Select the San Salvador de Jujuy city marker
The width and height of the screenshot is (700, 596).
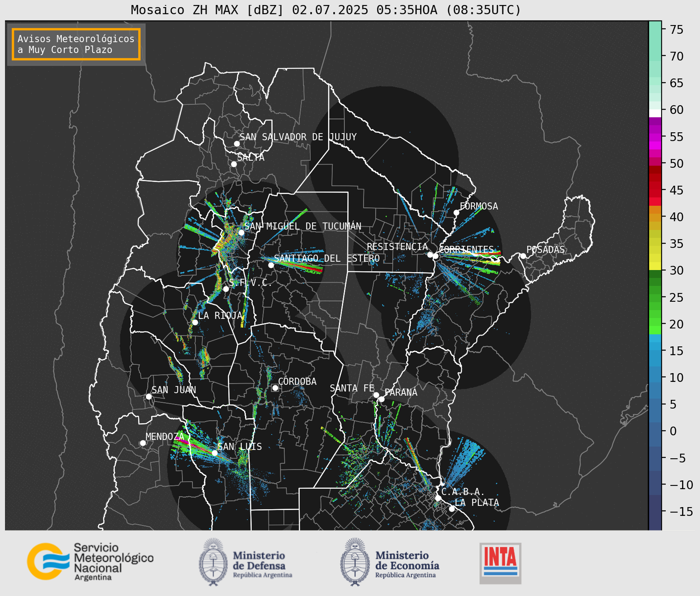237,144
